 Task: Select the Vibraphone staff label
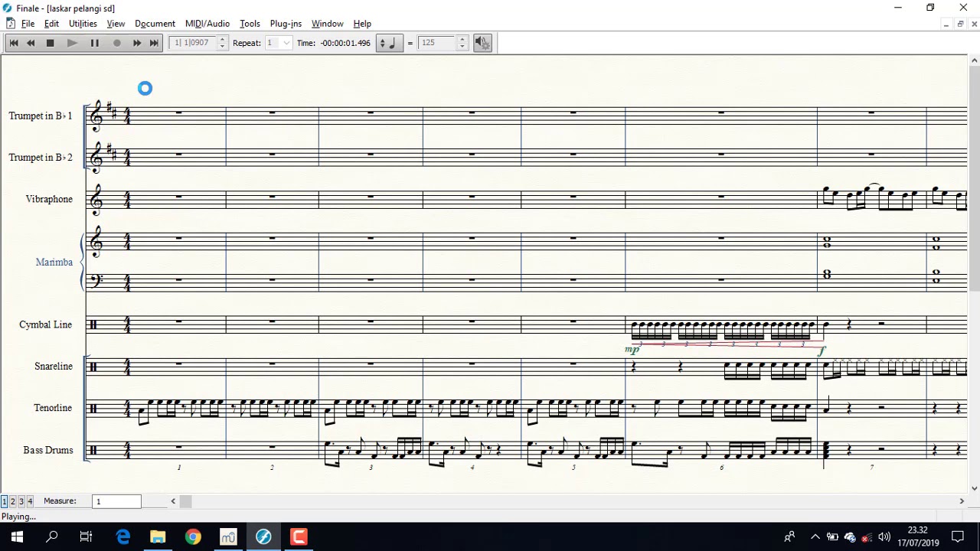pos(49,199)
